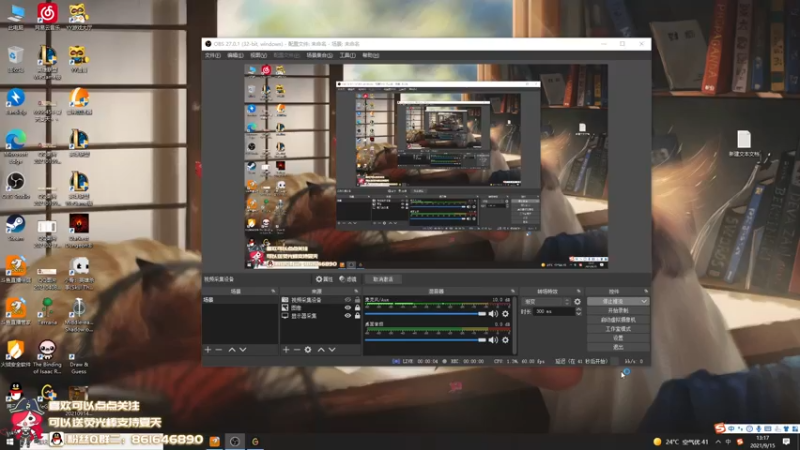Open Terraria desktop shortcut
Screen dimensions: 800x450
[x=47, y=311]
